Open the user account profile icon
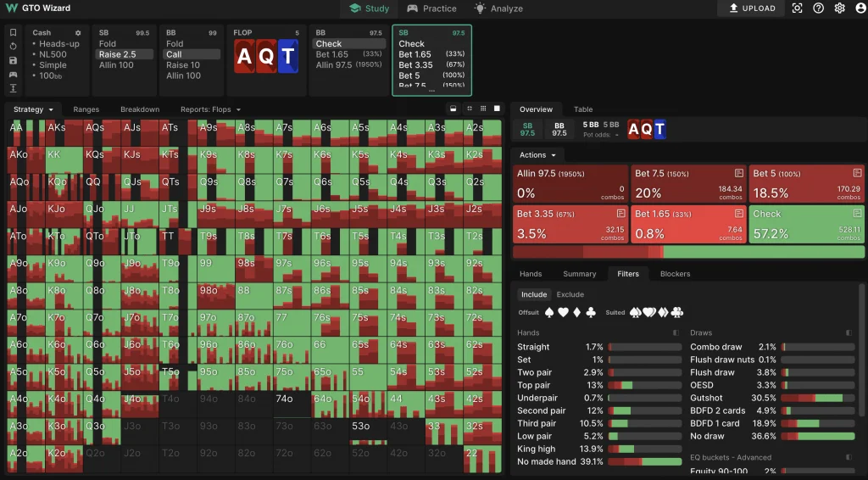This screenshot has width=868, height=480. coord(860,8)
